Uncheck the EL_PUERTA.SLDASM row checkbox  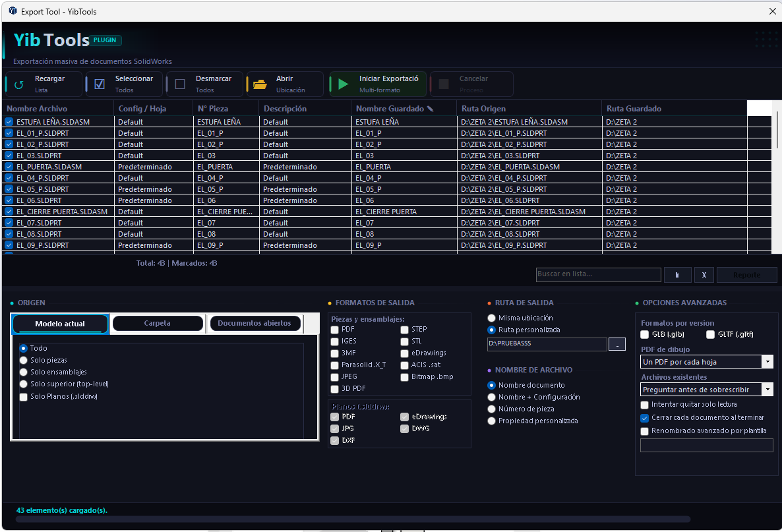point(9,167)
